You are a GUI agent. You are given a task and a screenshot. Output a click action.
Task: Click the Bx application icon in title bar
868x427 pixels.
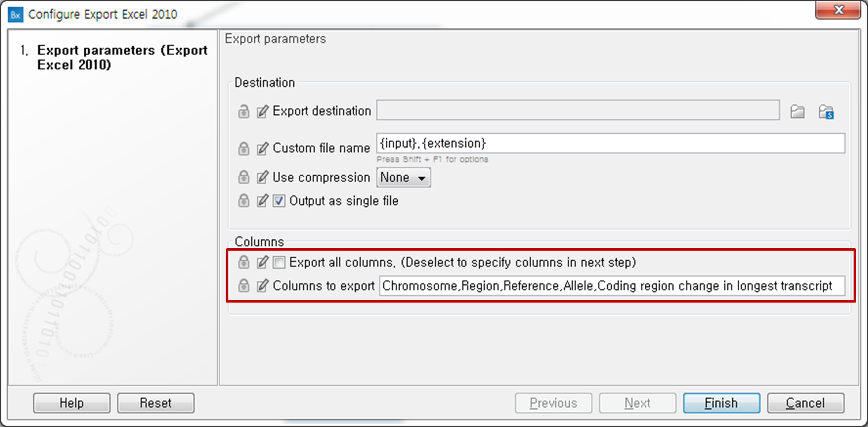16,14
